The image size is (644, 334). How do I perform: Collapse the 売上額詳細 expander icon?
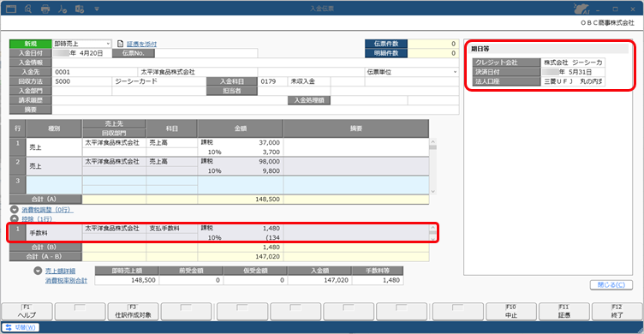point(38,271)
